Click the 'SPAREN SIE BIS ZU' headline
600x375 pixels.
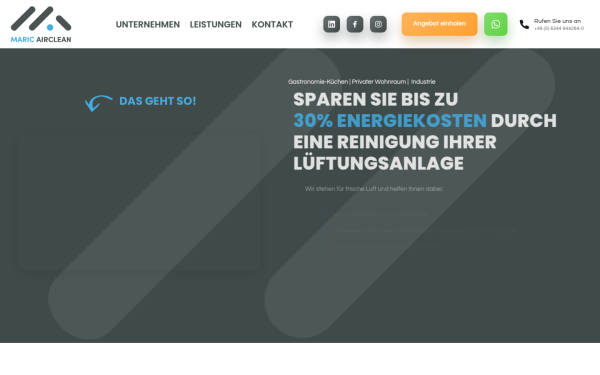tap(375, 99)
